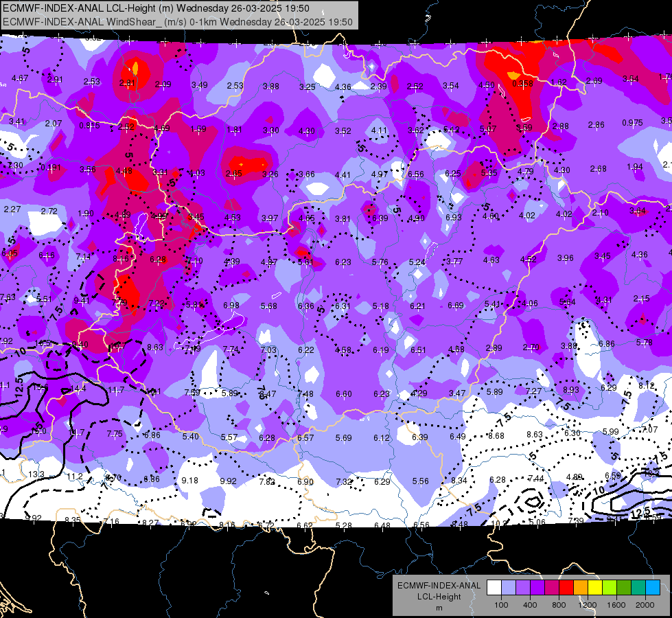Click the grid value 6.98
Viewport: 672px width, 618px height.
click(x=231, y=306)
